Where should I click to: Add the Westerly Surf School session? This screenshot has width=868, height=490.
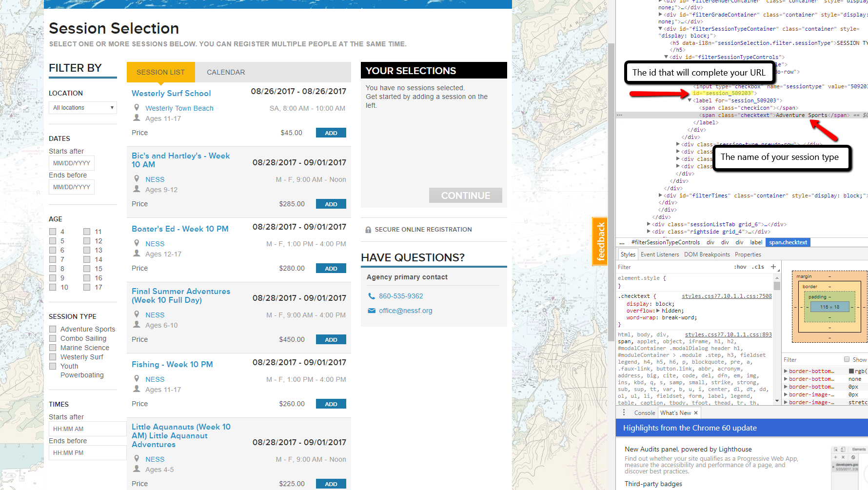click(x=331, y=133)
